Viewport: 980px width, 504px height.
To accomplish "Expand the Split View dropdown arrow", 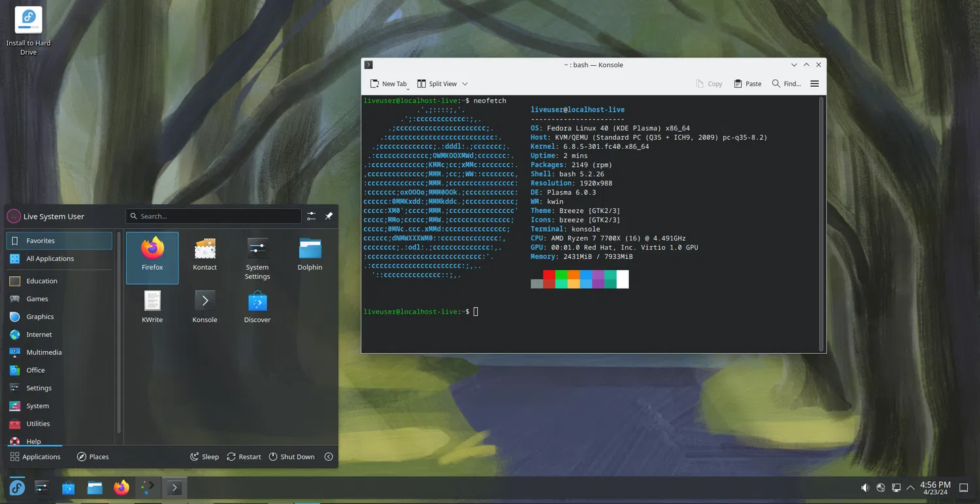I will pos(465,84).
